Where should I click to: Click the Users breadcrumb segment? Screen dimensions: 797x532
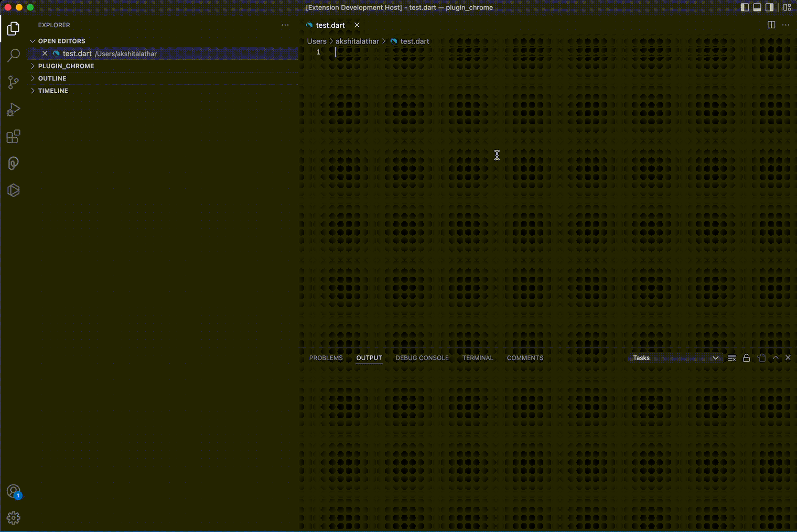(317, 41)
